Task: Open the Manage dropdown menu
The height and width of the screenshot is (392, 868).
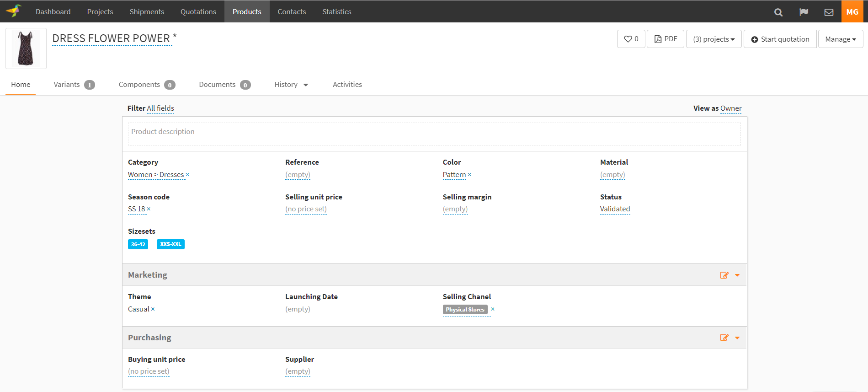Action: tap(840, 39)
